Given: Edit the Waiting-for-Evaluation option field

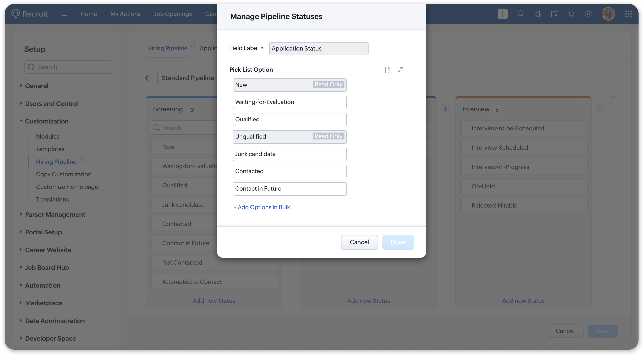Looking at the screenshot, I should pyautogui.click(x=290, y=102).
